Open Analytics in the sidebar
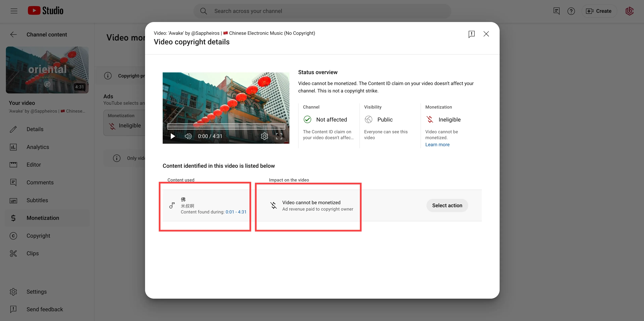 click(x=47, y=147)
